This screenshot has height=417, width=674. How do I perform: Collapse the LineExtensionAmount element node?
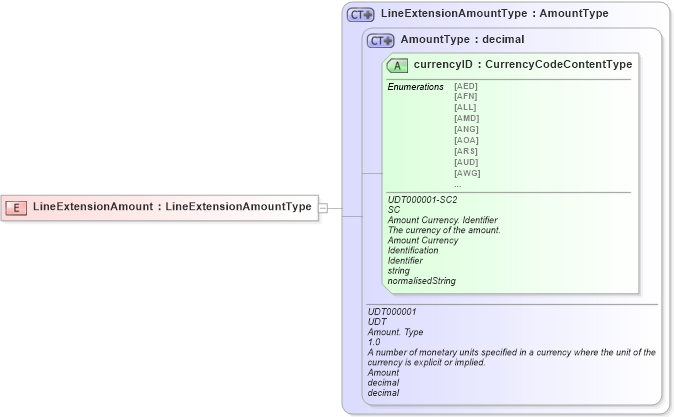pos(323,208)
